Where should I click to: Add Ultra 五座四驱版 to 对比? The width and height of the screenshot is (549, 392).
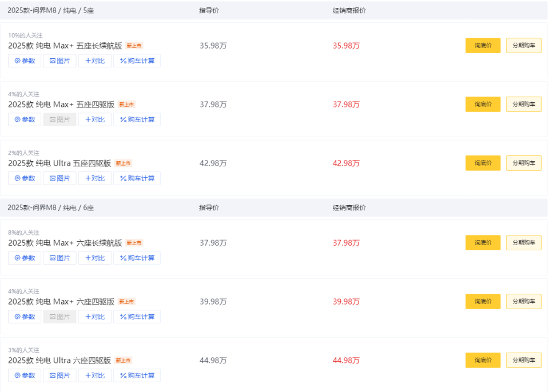tap(95, 178)
